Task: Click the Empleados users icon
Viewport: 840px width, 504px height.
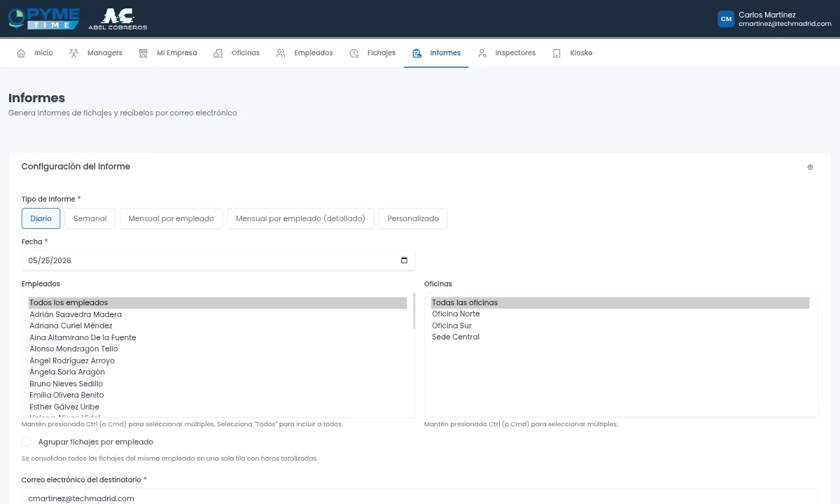Action: click(x=281, y=53)
